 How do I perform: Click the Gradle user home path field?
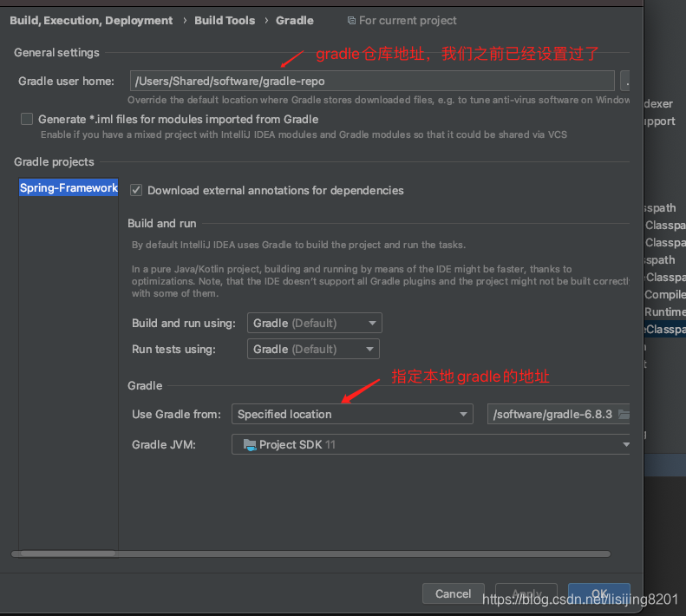(x=372, y=81)
